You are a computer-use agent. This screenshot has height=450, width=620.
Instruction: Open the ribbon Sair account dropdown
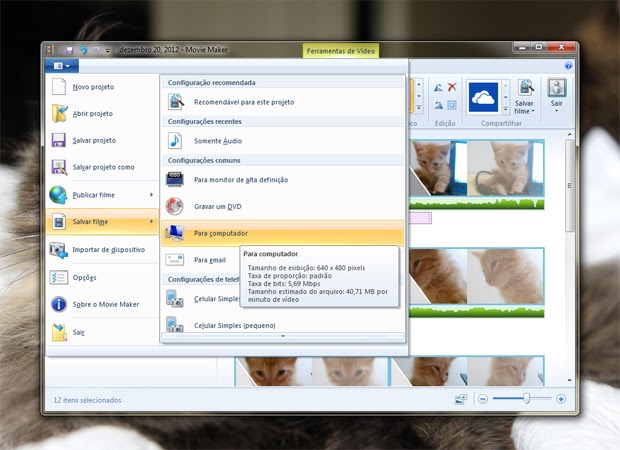coord(557,96)
